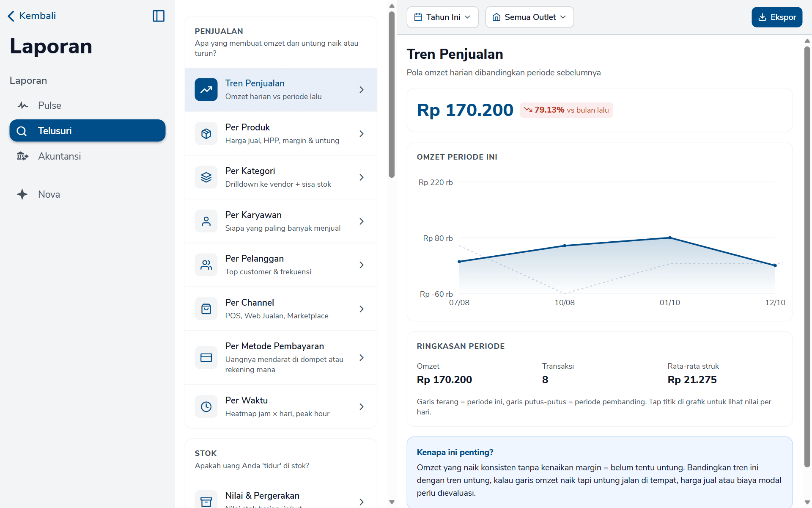Screen dimensions: 812x508
Task: Click the Omzet value under Ringkasan Periode
Action: pos(444,380)
